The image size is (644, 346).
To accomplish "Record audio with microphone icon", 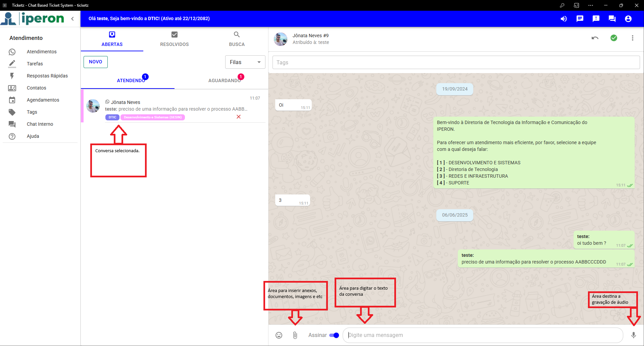I will [634, 335].
